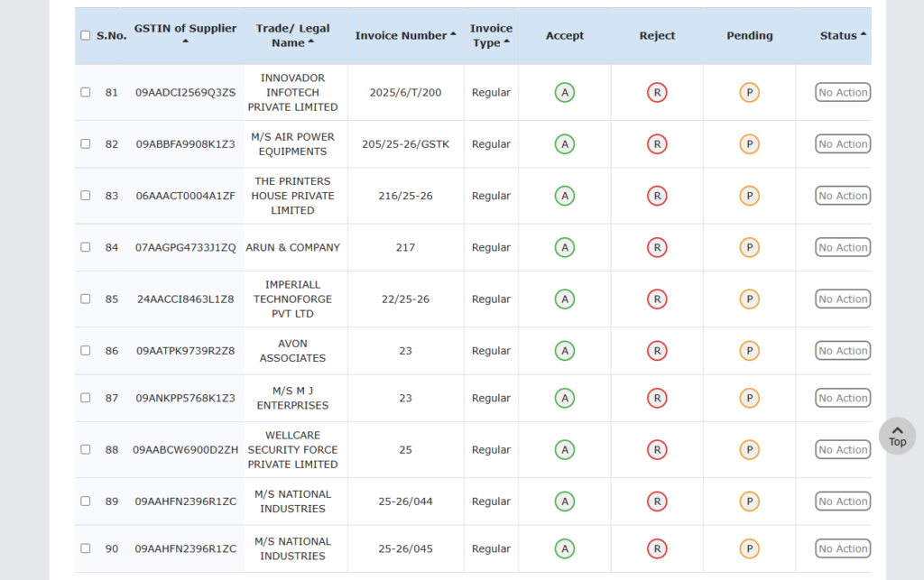Click the No Action status for row 88
This screenshot has width=924, height=580.
tap(843, 450)
